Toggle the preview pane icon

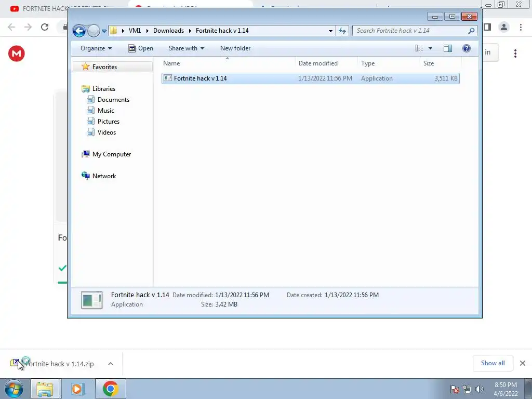[x=448, y=48]
